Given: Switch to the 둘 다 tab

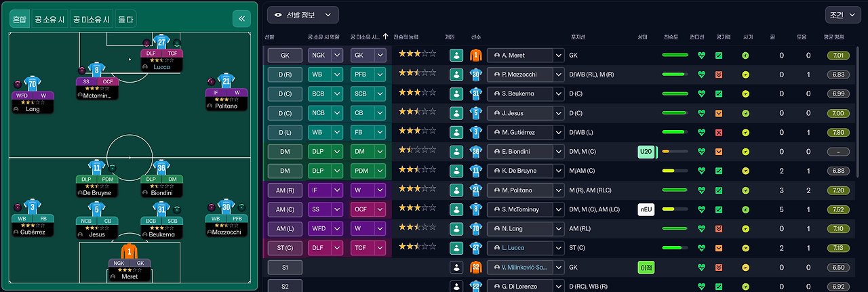Looking at the screenshot, I should [x=125, y=20].
